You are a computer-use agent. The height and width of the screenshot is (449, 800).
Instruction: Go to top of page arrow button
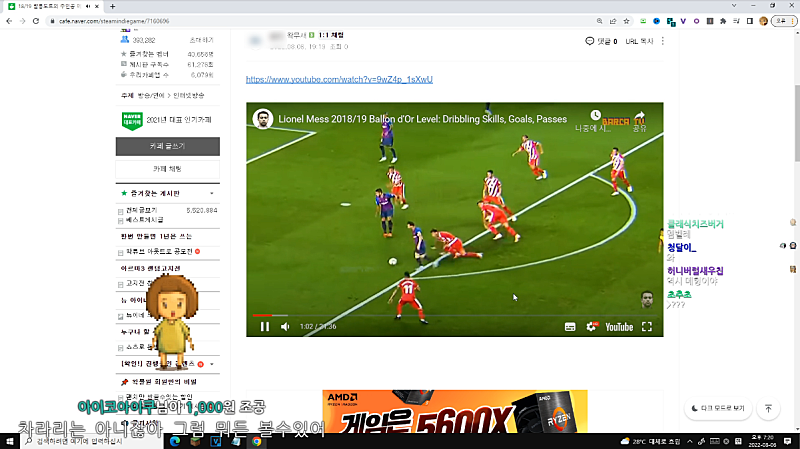coord(768,408)
